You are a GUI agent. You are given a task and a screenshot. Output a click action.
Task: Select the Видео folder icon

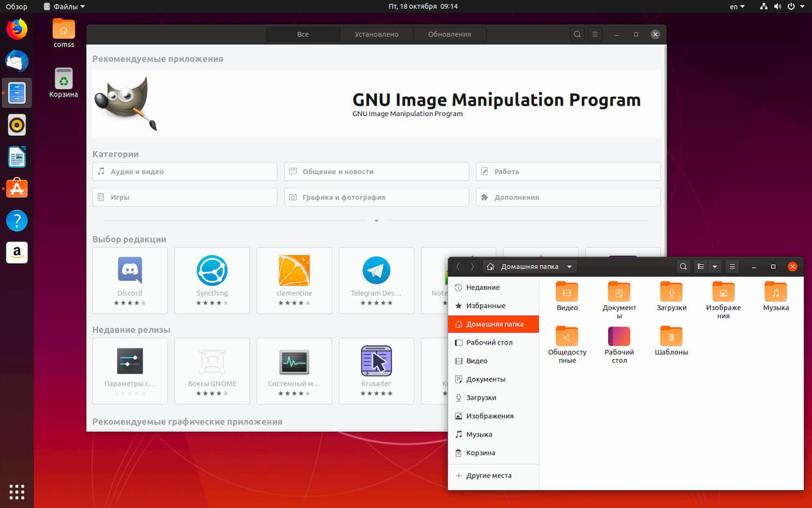point(567,297)
